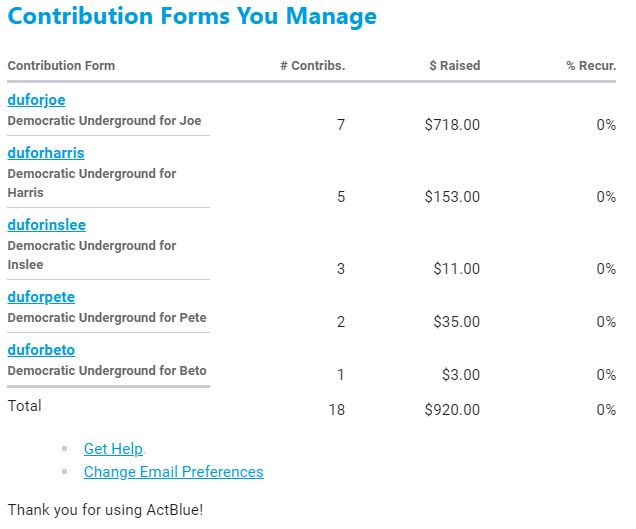Click the Contribution Form column header
This screenshot has height=529, width=636.
[61, 66]
